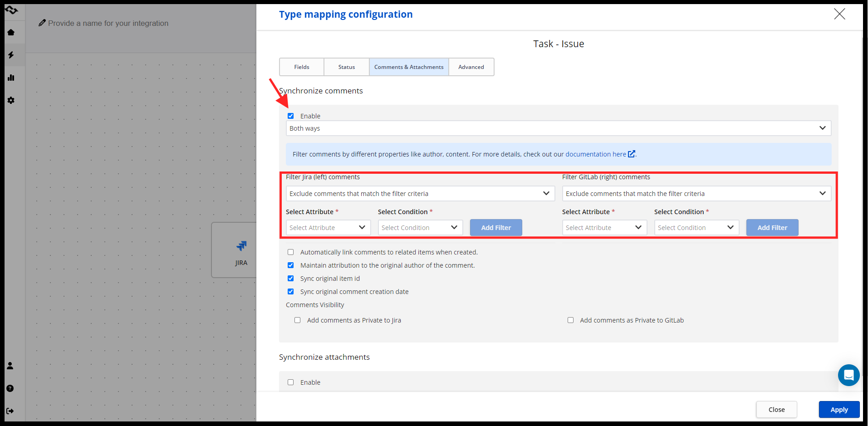Enable Add comments as Private to GitLab
Screen dimensions: 868x426
(570, 320)
